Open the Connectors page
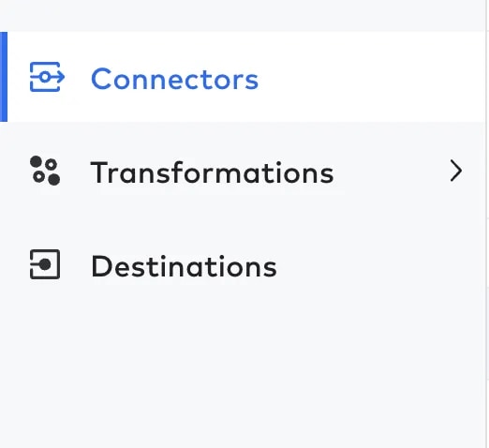This screenshot has height=448, width=489. pyautogui.click(x=243, y=77)
